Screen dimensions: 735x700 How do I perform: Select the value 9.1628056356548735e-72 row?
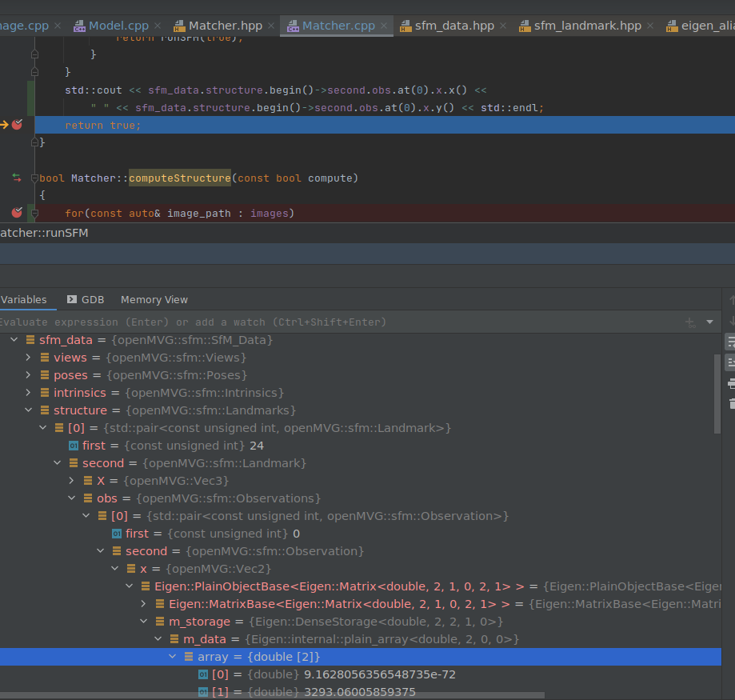click(360, 674)
